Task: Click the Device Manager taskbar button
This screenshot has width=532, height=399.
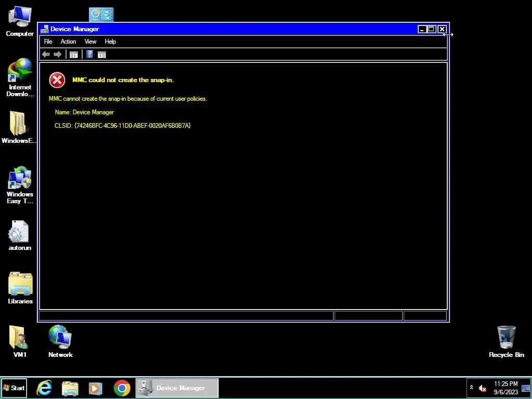Action: [177, 388]
